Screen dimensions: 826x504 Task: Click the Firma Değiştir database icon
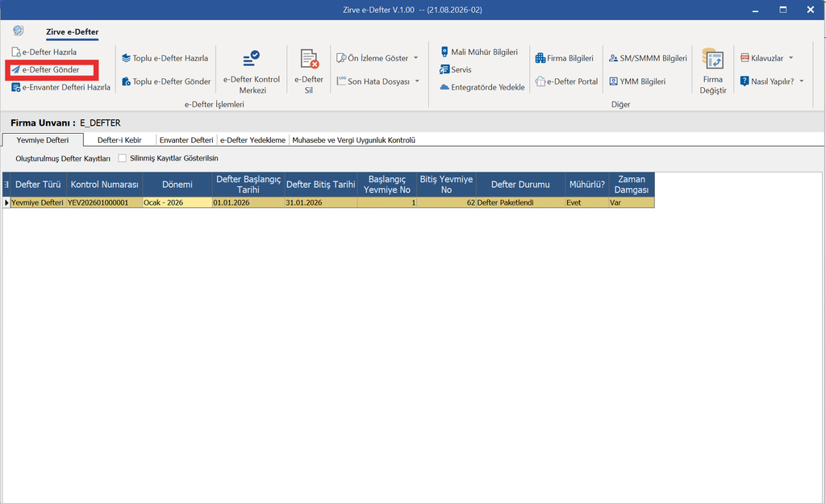click(x=713, y=59)
